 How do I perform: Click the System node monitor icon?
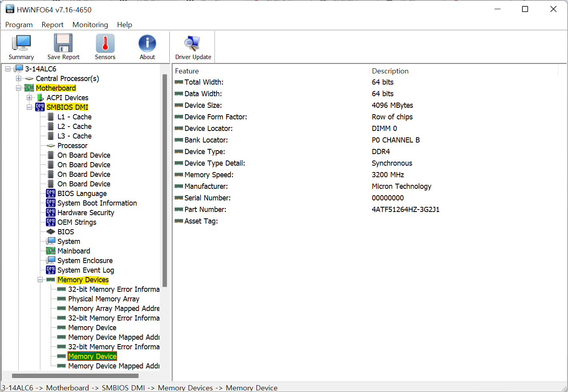pos(51,241)
